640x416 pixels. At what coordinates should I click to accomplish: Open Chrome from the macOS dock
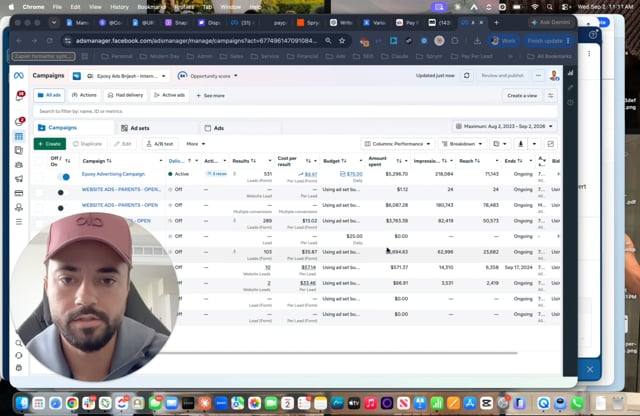pyautogui.click(x=72, y=403)
